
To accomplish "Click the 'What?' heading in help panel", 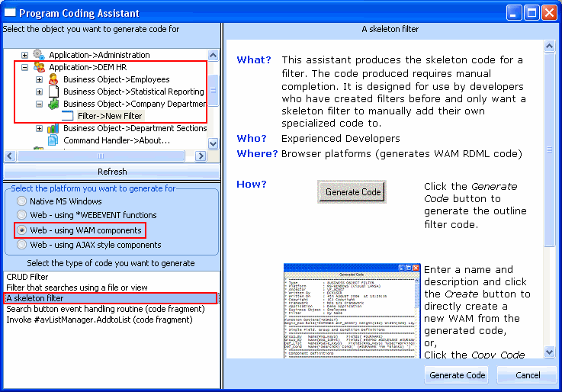I will point(254,59).
